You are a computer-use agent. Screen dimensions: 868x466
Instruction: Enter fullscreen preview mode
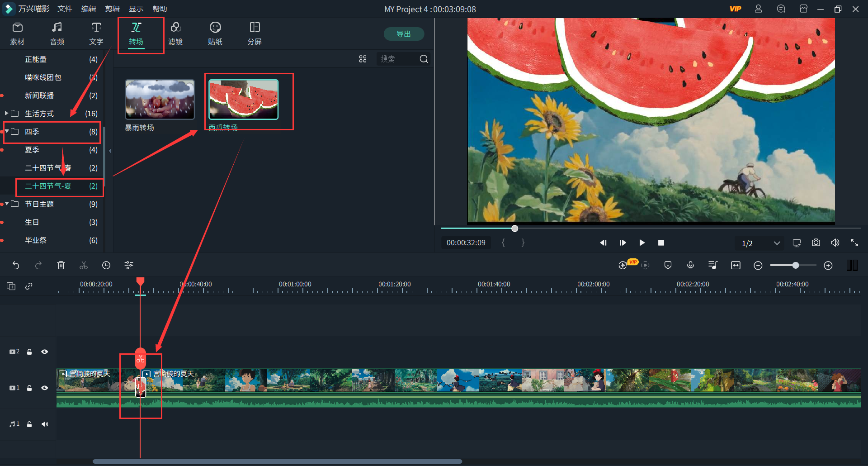tap(854, 243)
